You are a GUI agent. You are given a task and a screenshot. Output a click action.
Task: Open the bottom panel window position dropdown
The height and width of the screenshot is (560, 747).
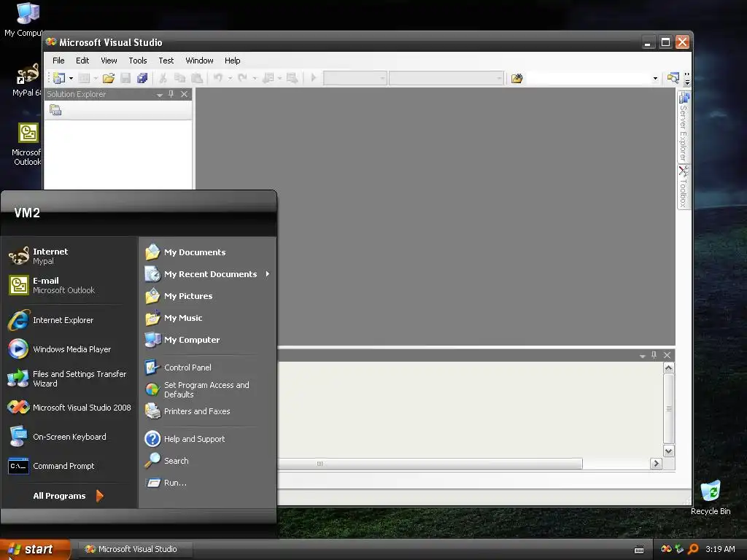point(642,356)
